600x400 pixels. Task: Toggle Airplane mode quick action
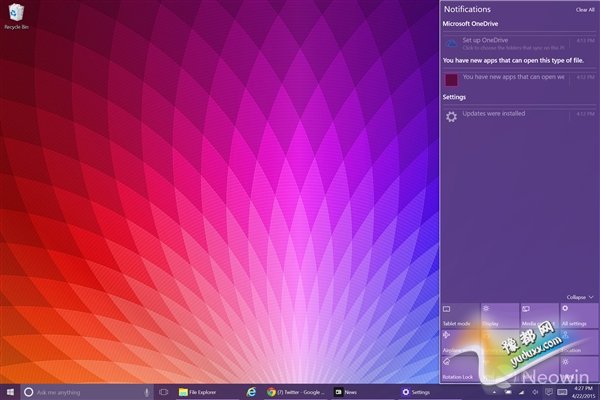coord(460,342)
